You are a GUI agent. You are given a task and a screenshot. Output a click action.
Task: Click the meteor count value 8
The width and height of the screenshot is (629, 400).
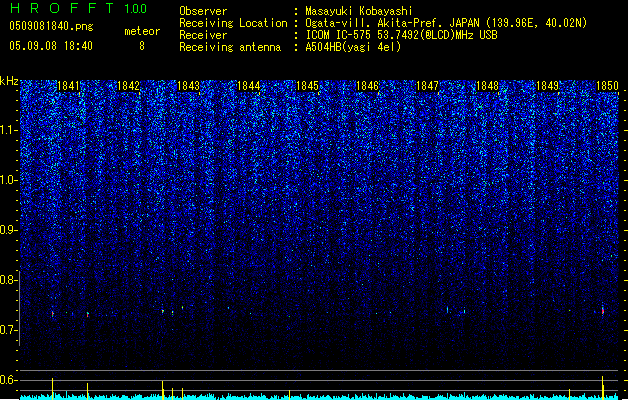point(142,46)
